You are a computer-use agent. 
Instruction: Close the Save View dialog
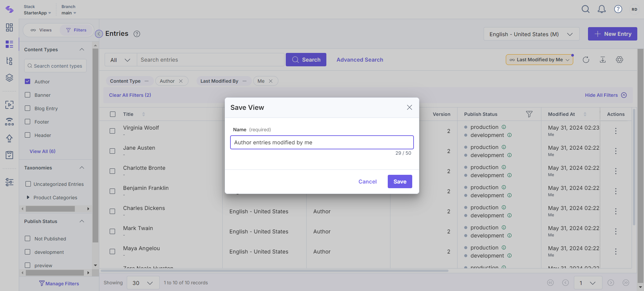pos(410,107)
